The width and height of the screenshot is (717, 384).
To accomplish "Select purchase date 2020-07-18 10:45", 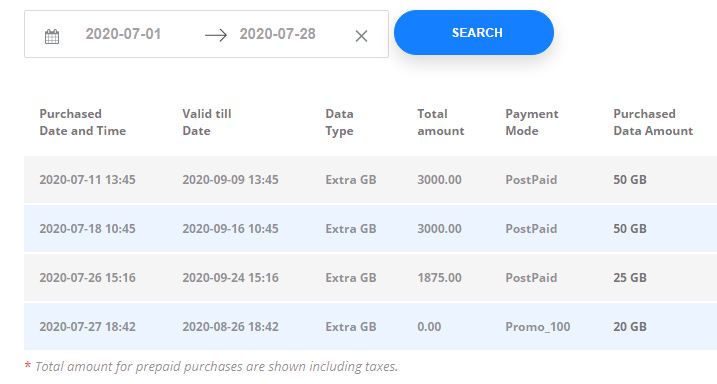I will coord(87,229).
